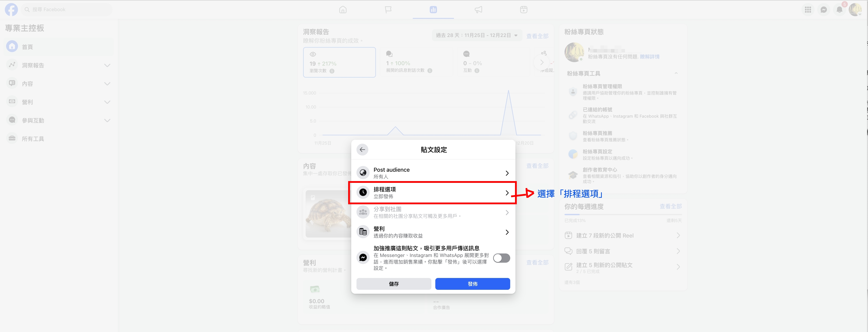Screen dimensions: 868x332
Task: Click 查看全部 link in 洞察報告 panel
Action: click(537, 36)
